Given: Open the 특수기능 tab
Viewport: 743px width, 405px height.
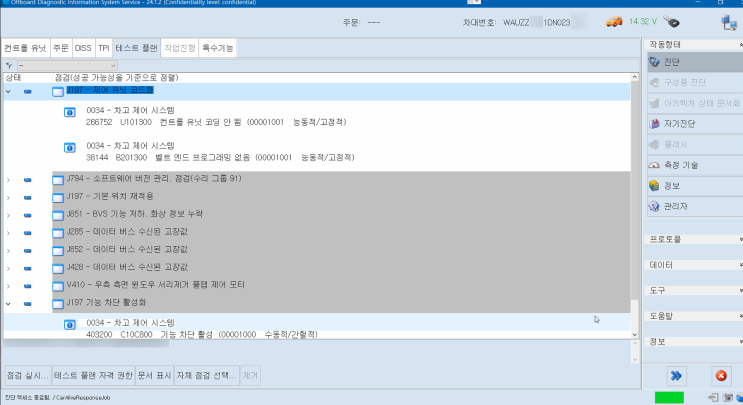Looking at the screenshot, I should point(217,48).
